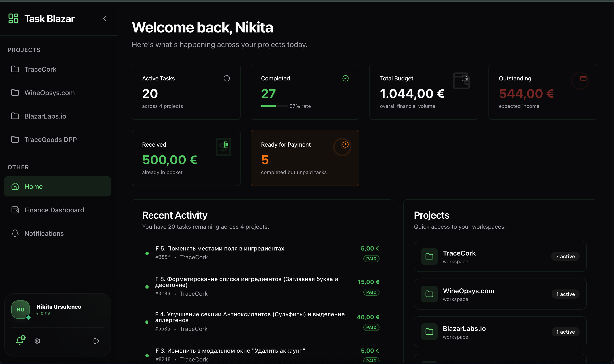Click the completed 57% rate progress bar

tap(274, 106)
